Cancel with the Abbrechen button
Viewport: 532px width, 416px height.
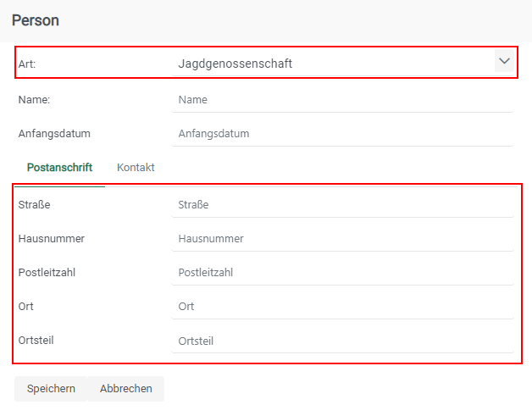pos(126,389)
